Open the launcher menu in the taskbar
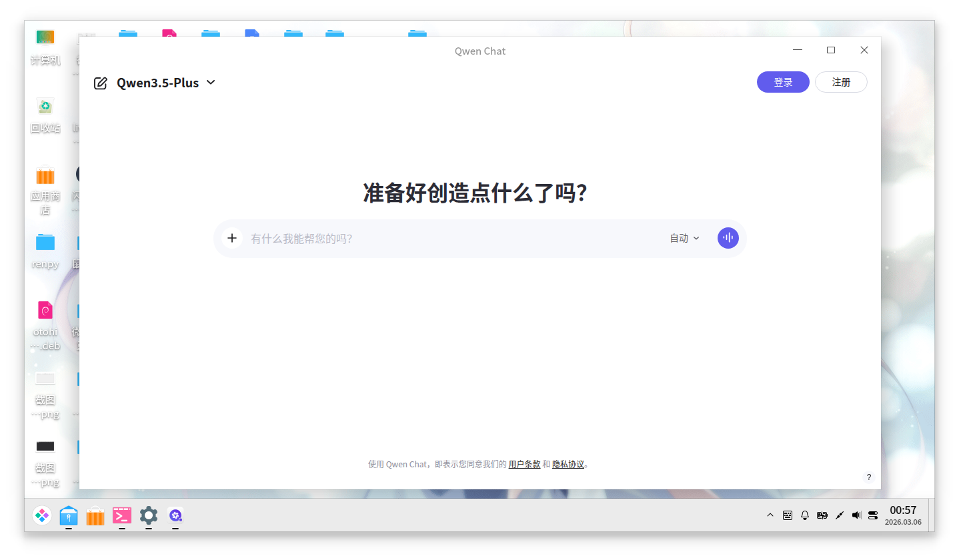 (42, 515)
